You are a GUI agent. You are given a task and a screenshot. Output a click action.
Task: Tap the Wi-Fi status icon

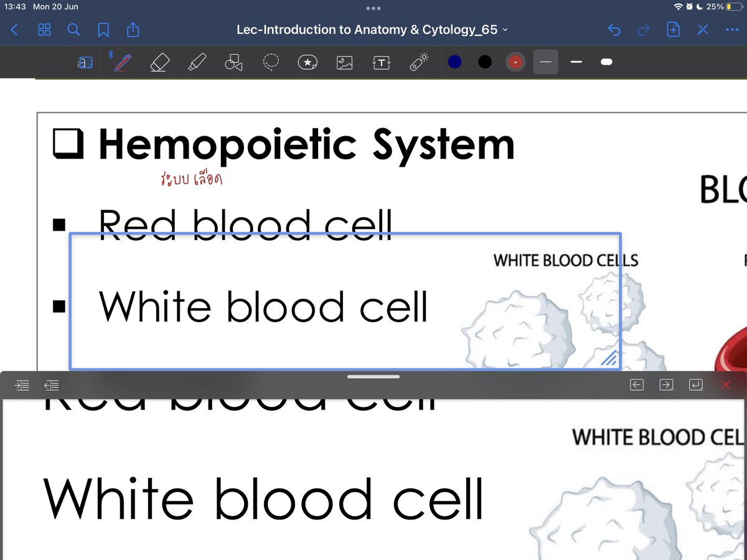678,7
